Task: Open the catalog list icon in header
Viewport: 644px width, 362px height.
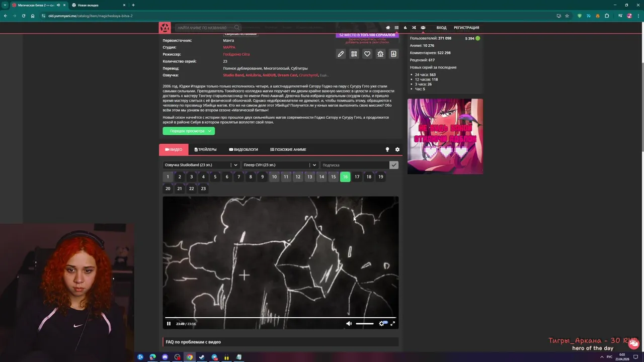Action: (396, 28)
